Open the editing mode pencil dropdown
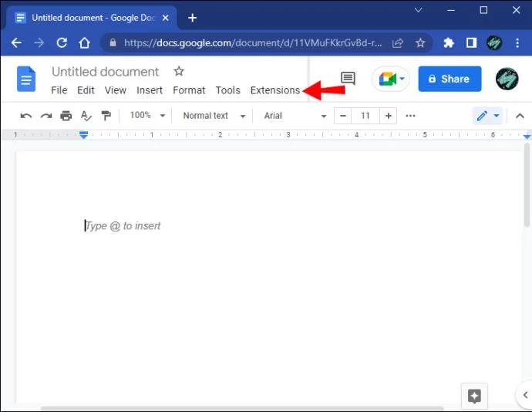Viewport: 532px width, 412px height. [488, 116]
